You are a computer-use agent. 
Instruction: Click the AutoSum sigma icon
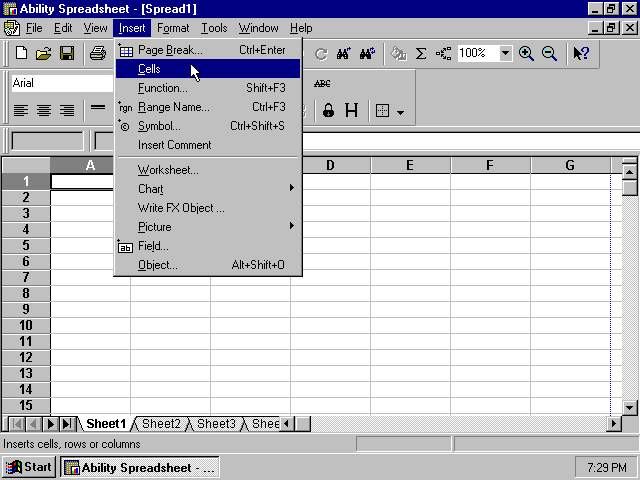(x=421, y=53)
